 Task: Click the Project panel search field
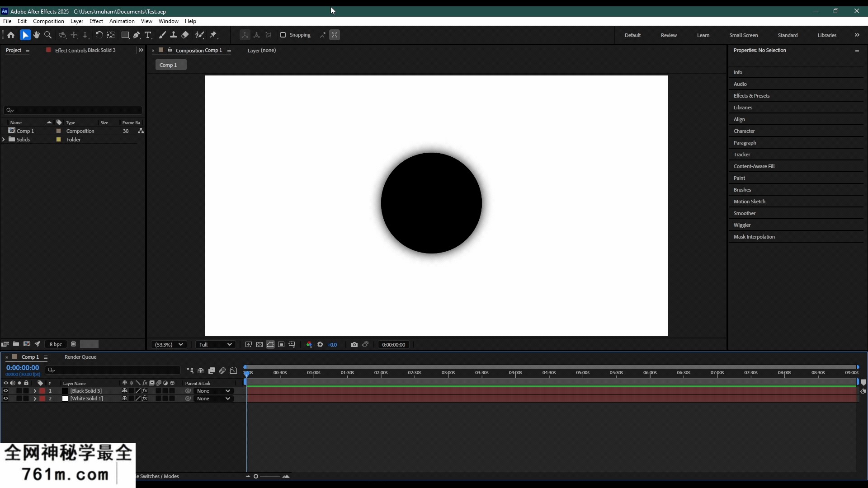click(73, 110)
